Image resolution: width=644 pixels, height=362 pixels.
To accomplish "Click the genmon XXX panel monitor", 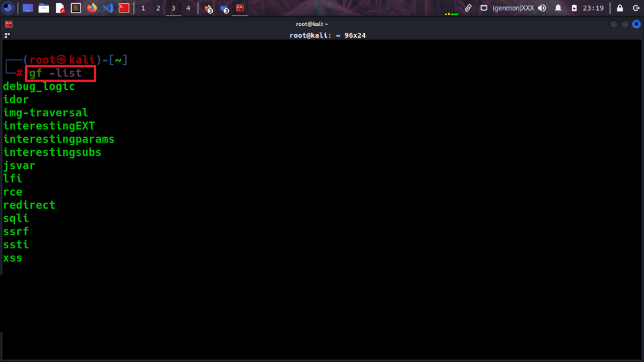I will (x=513, y=8).
